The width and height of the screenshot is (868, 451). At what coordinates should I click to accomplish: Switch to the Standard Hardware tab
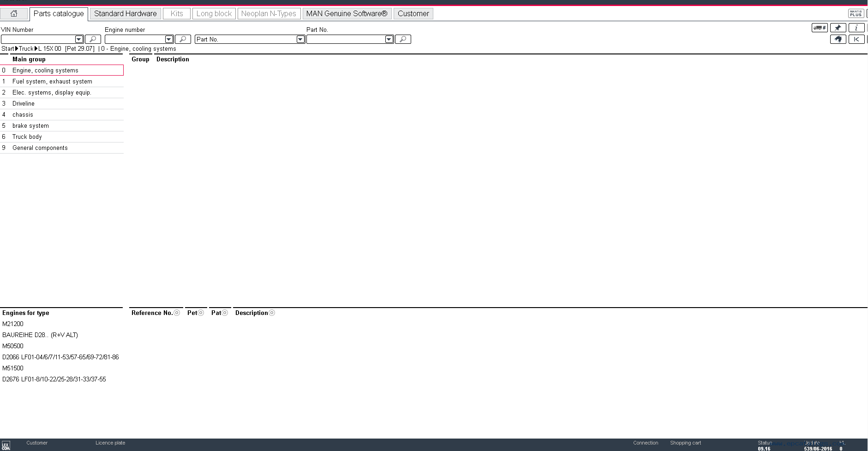126,14
